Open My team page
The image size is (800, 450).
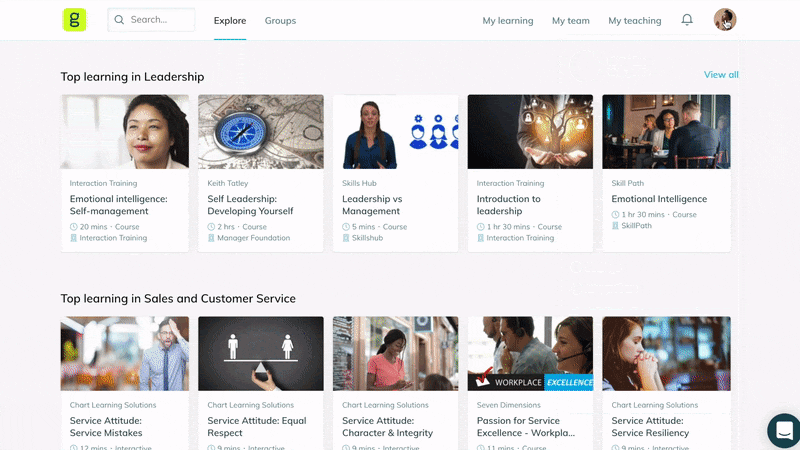click(570, 21)
